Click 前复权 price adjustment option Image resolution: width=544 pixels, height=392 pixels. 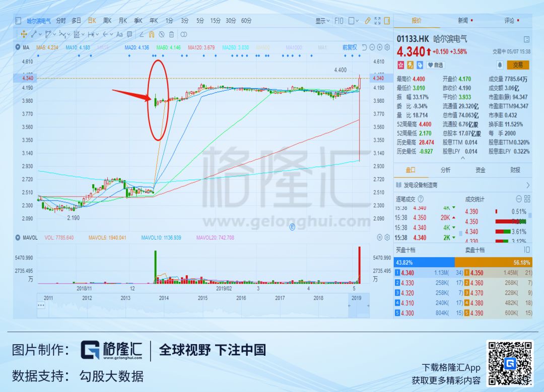[x=350, y=47]
